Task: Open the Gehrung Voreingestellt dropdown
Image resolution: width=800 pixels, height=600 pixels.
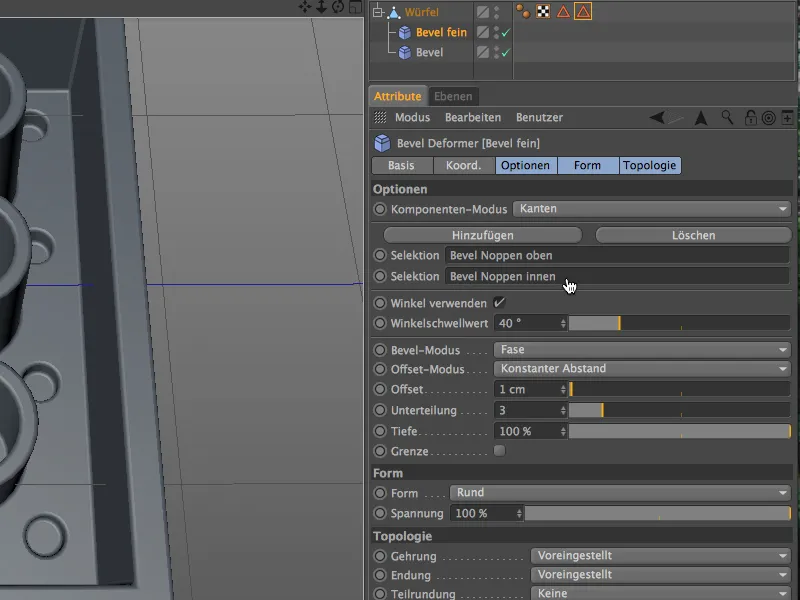Action: (x=661, y=555)
